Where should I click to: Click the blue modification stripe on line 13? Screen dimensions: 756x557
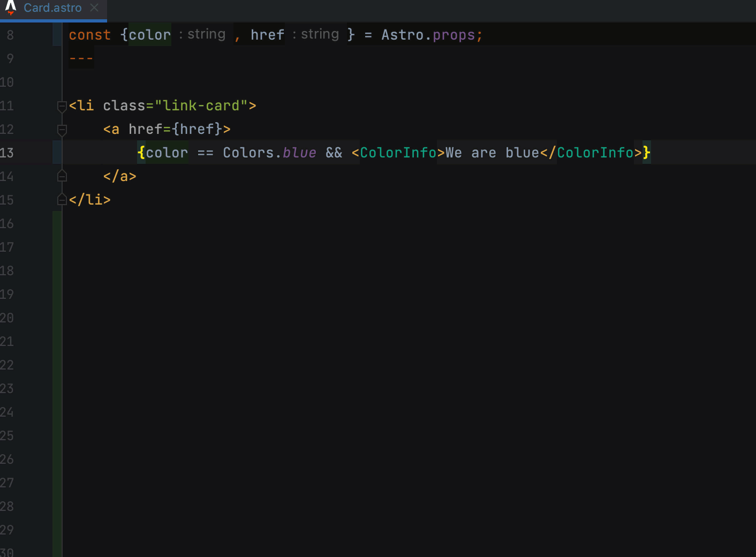57,153
